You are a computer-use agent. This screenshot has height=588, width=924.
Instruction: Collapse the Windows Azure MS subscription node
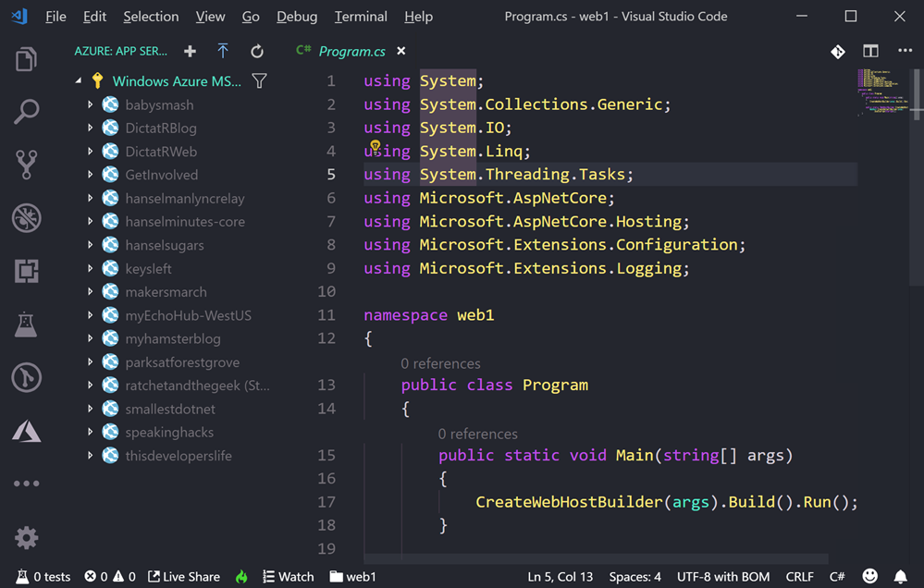click(x=79, y=80)
